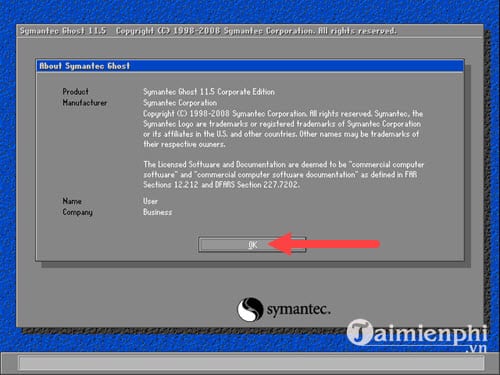Image resolution: width=500 pixels, height=375 pixels.
Task: Click the "Company" label
Action: [77, 212]
